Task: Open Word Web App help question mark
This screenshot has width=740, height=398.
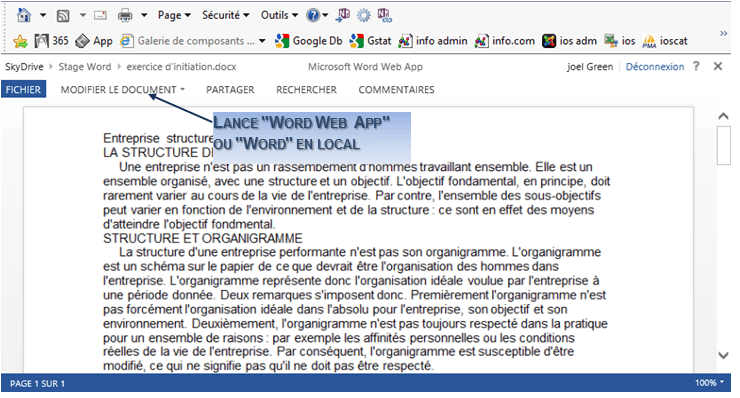Action: pyautogui.click(x=697, y=67)
